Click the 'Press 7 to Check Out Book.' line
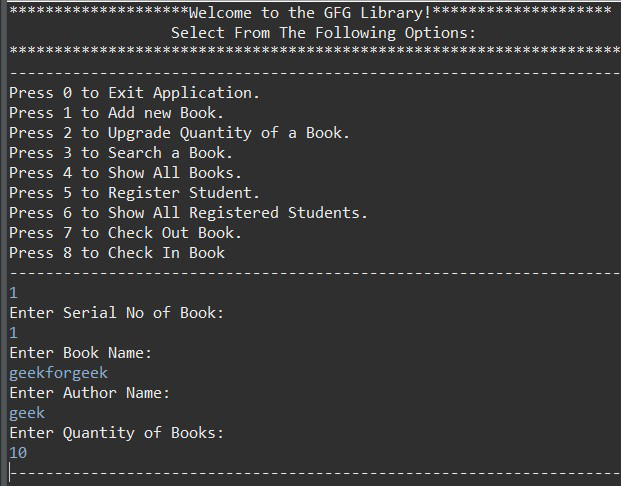This screenshot has height=486, width=621. (125, 233)
